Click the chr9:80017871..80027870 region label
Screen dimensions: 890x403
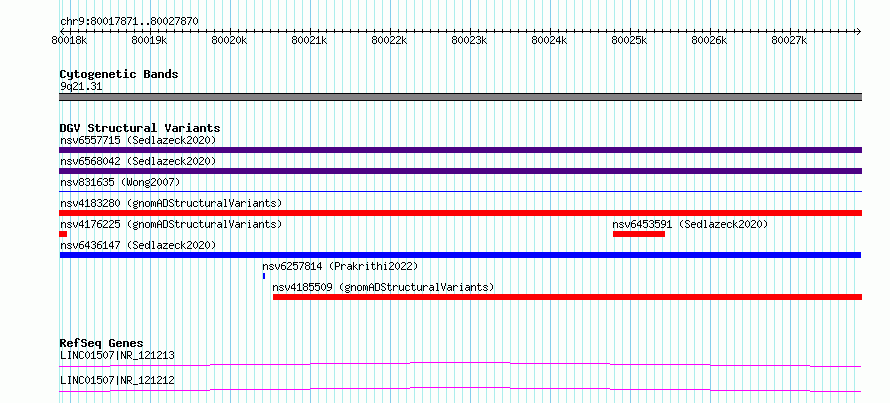[x=129, y=22]
